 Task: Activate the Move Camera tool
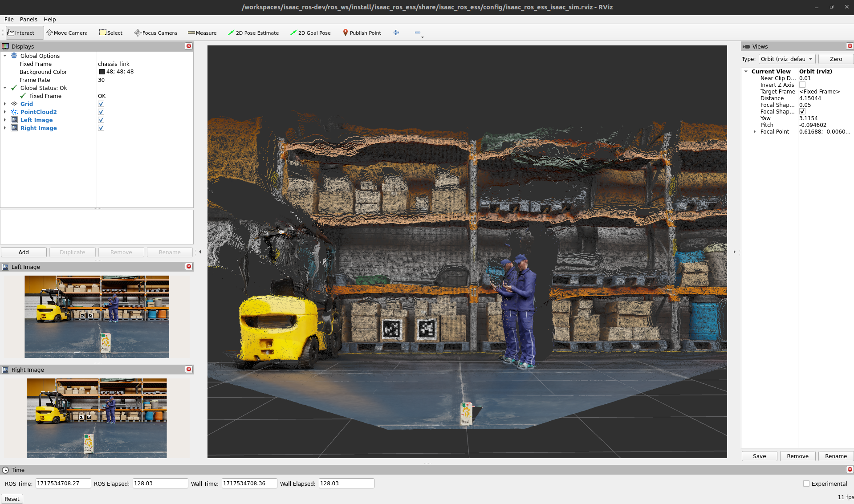[x=67, y=33]
